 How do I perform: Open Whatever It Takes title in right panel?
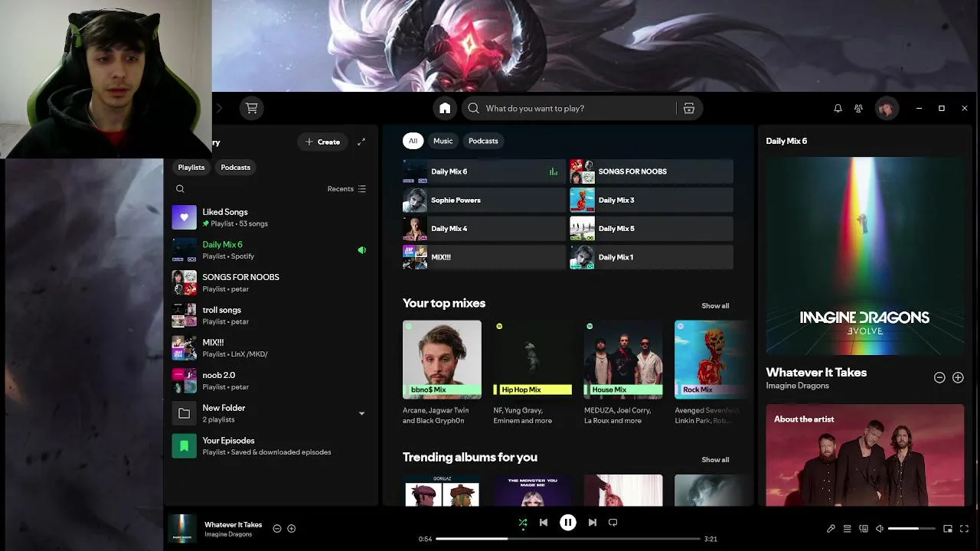816,372
